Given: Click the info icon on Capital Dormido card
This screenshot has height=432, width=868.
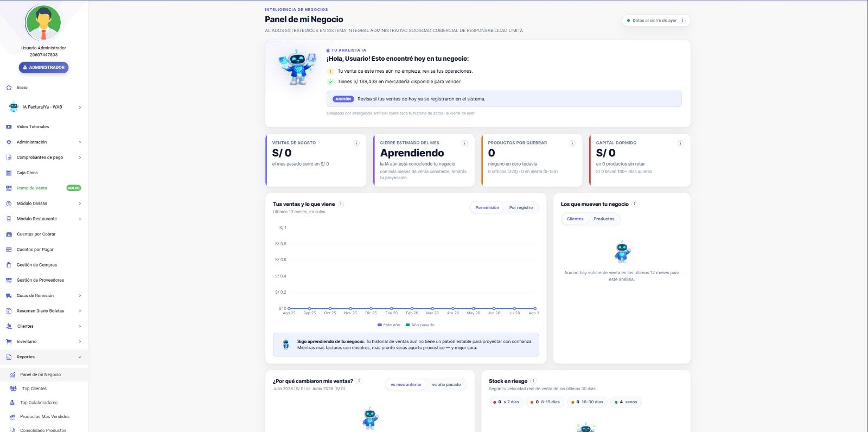Looking at the screenshot, I should 680,143.
